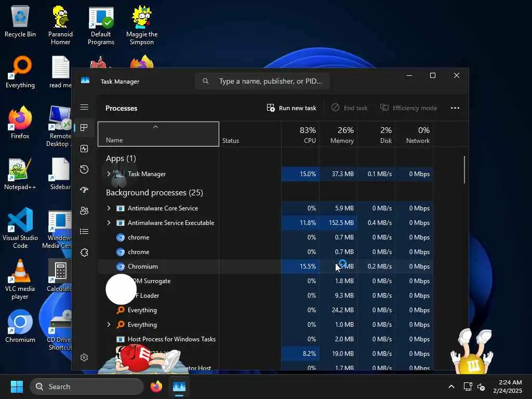The height and width of the screenshot is (399, 532).
Task: Click the network status tray icon
Action: pos(468,387)
